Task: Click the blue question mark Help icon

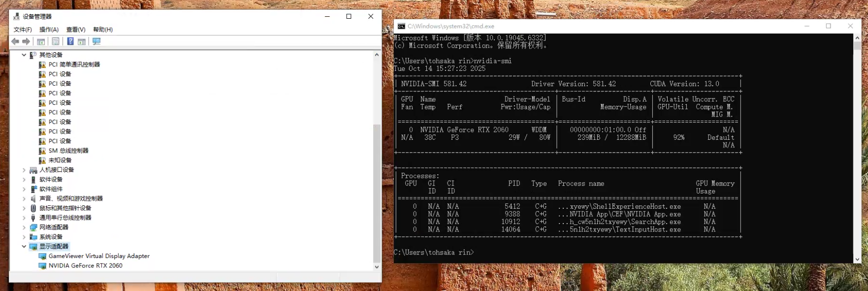Action: pos(70,42)
